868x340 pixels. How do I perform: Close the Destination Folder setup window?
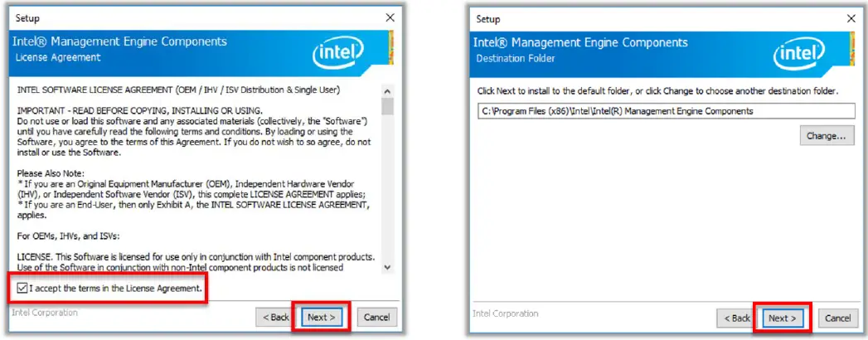click(851, 17)
